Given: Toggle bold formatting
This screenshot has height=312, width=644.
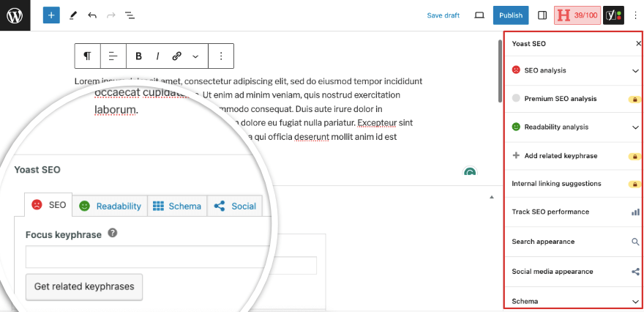Looking at the screenshot, I should (138, 56).
